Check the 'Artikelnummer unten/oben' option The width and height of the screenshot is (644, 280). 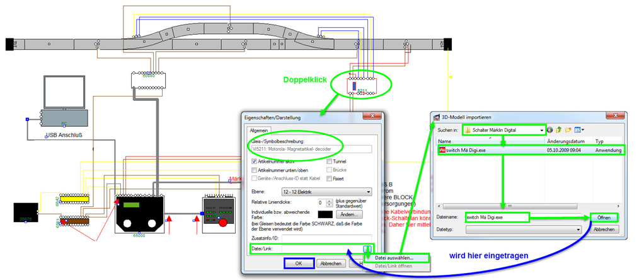tap(254, 170)
